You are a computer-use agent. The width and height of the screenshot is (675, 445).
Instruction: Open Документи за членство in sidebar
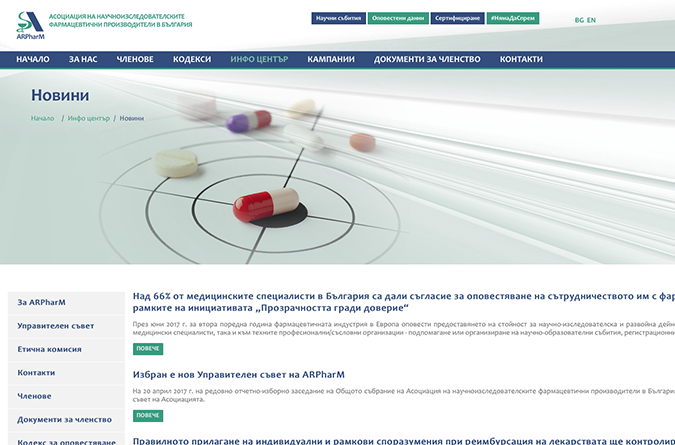(x=66, y=420)
